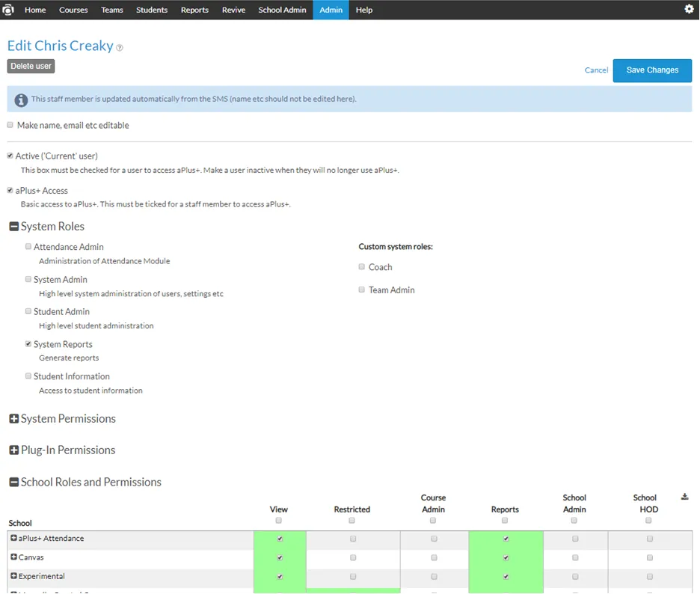
Task: Collapse School Roles and Permissions section
Action: tap(14, 482)
